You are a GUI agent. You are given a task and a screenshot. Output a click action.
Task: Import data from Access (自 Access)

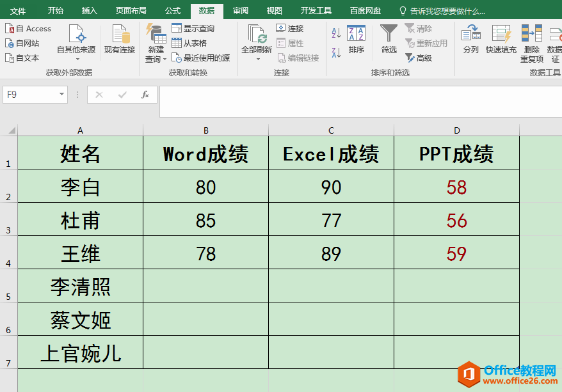28,29
